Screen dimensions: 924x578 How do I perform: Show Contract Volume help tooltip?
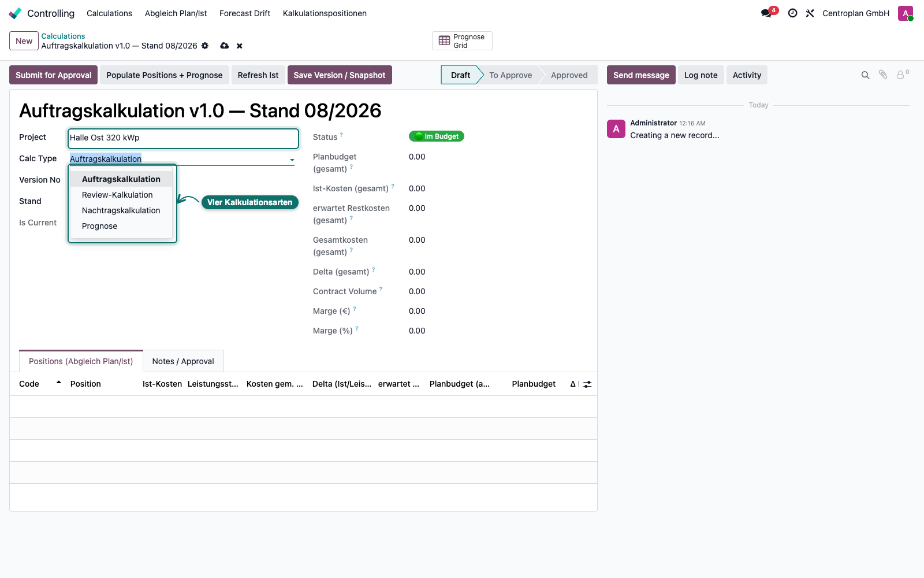(x=381, y=290)
